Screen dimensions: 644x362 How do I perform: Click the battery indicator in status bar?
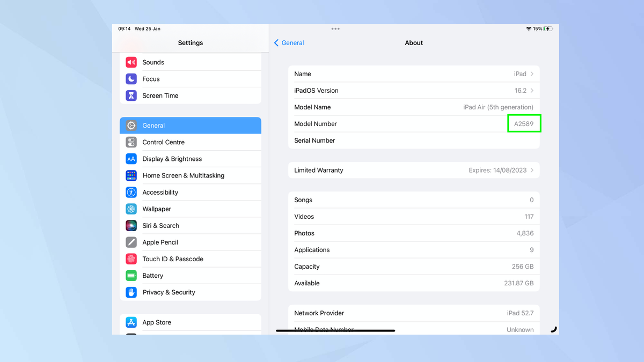point(547,28)
